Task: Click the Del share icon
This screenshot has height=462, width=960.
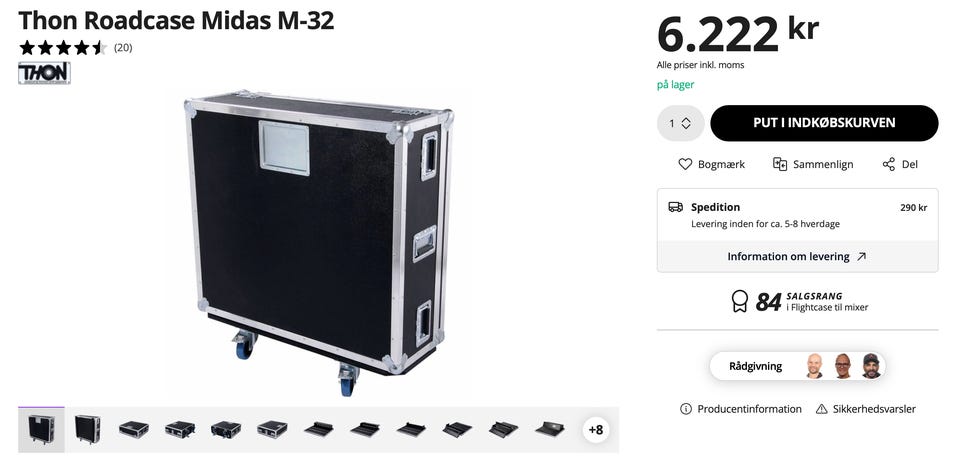Action: coord(888,164)
